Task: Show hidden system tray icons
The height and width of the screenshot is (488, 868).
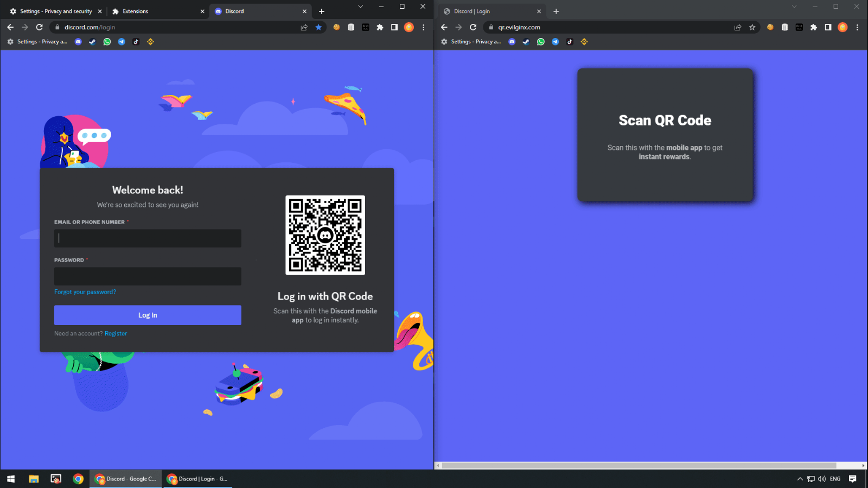Action: pos(800,479)
